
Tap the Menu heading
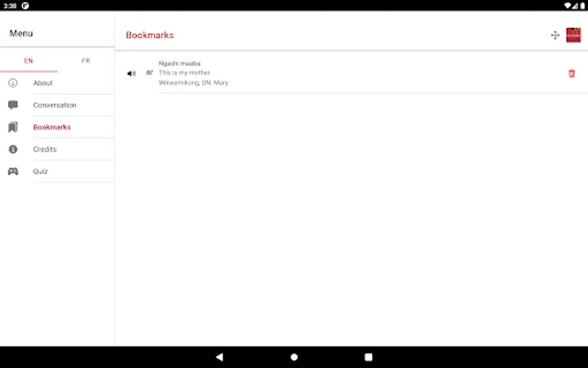21,34
